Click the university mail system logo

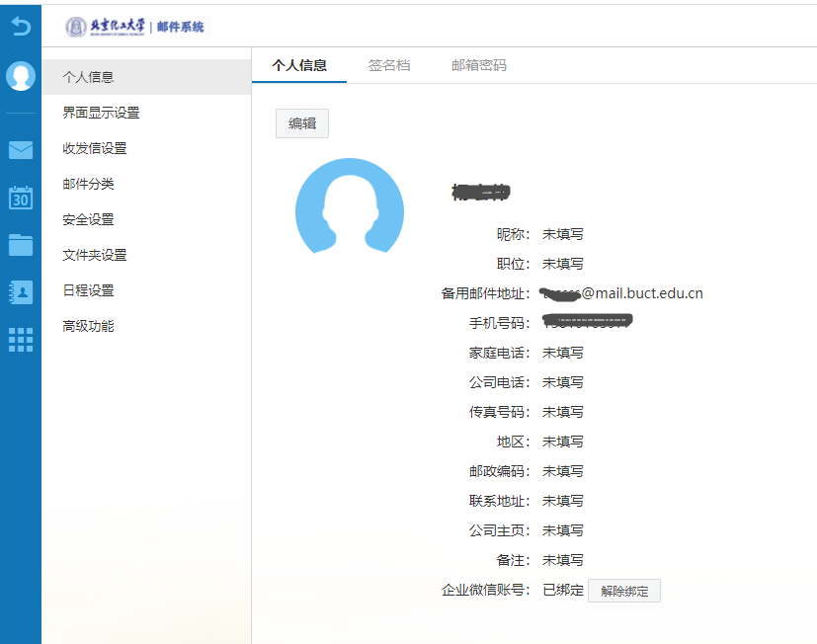[134, 27]
